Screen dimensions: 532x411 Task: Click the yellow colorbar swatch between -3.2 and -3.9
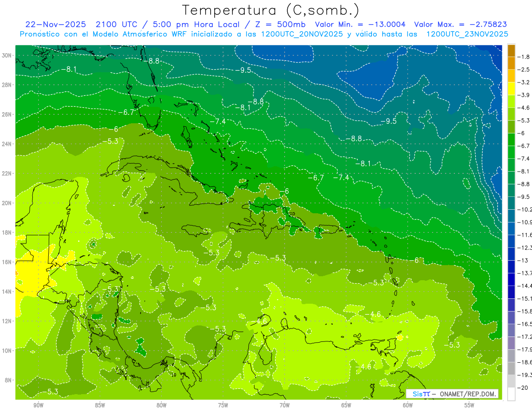click(511, 89)
